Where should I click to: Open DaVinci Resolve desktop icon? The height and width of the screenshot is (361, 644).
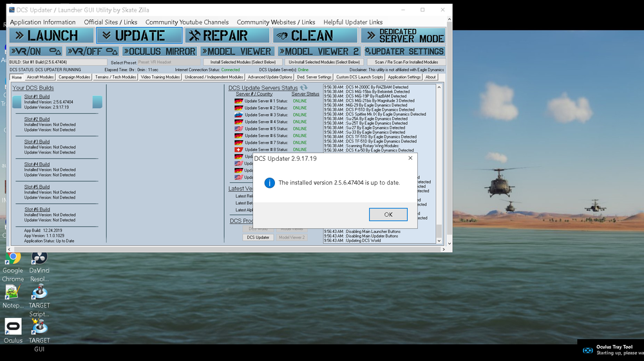point(39,266)
